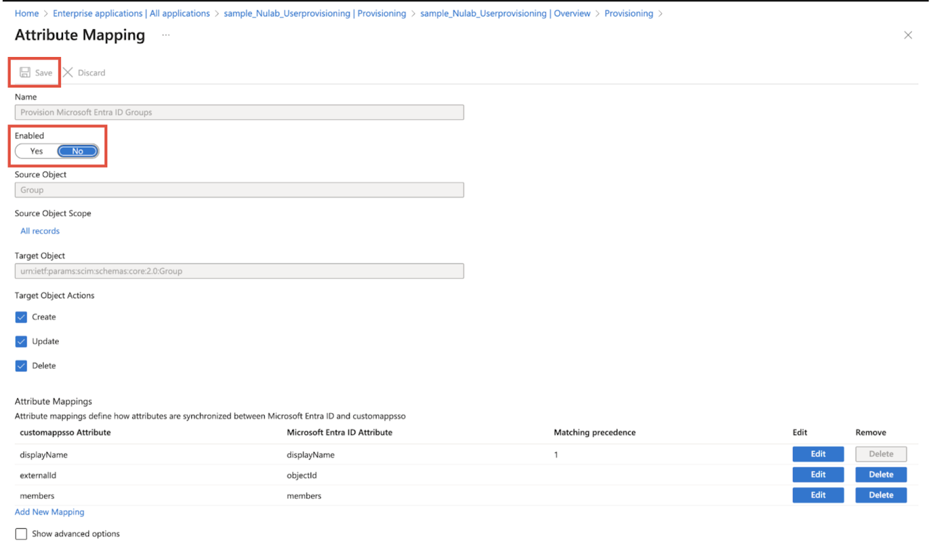Click the Attribute Mappings section heading
The image size is (941, 560).
point(54,401)
